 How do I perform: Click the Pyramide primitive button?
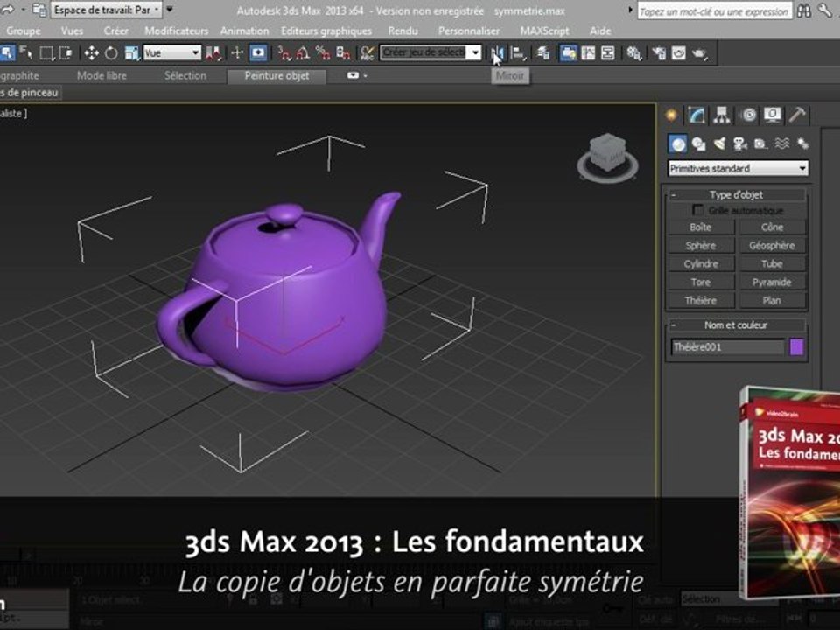pos(772,283)
